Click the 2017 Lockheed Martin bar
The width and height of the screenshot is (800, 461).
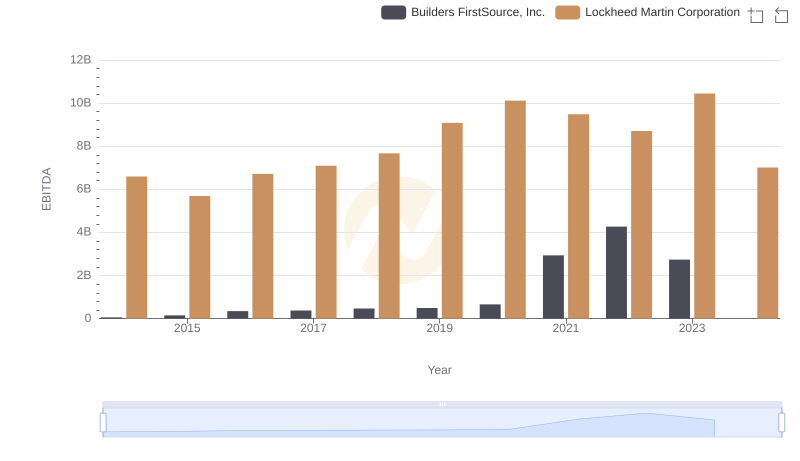tap(326, 242)
